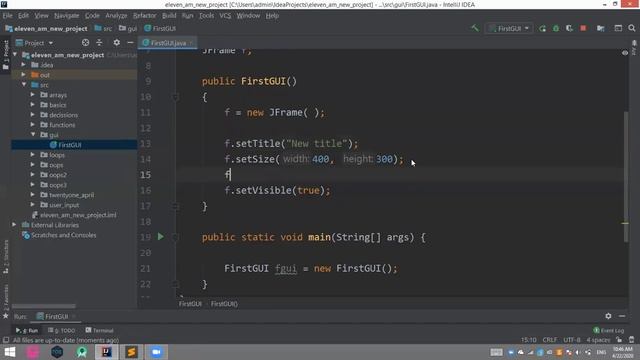Click UTF-8 encoding in status bar
The height and width of the screenshot is (360, 640).
click(x=572, y=340)
